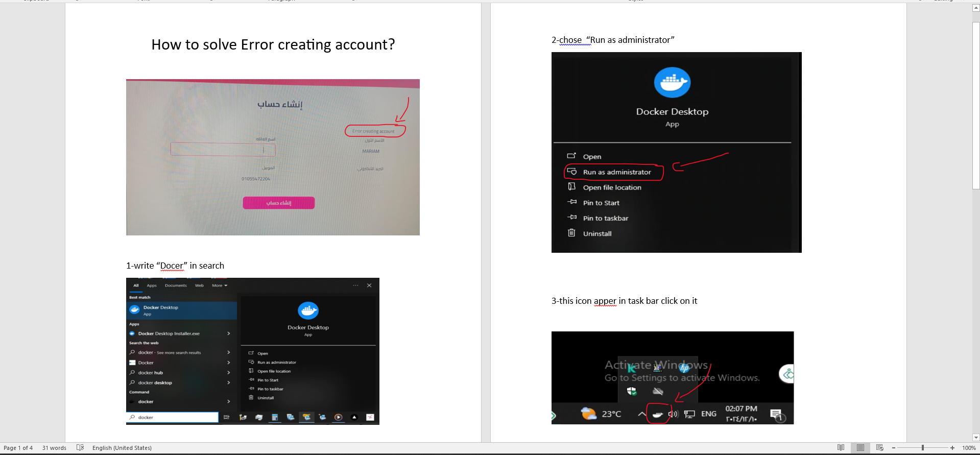This screenshot has width=980, height=455.
Task: Switch to Web Layout view
Action: 880,448
